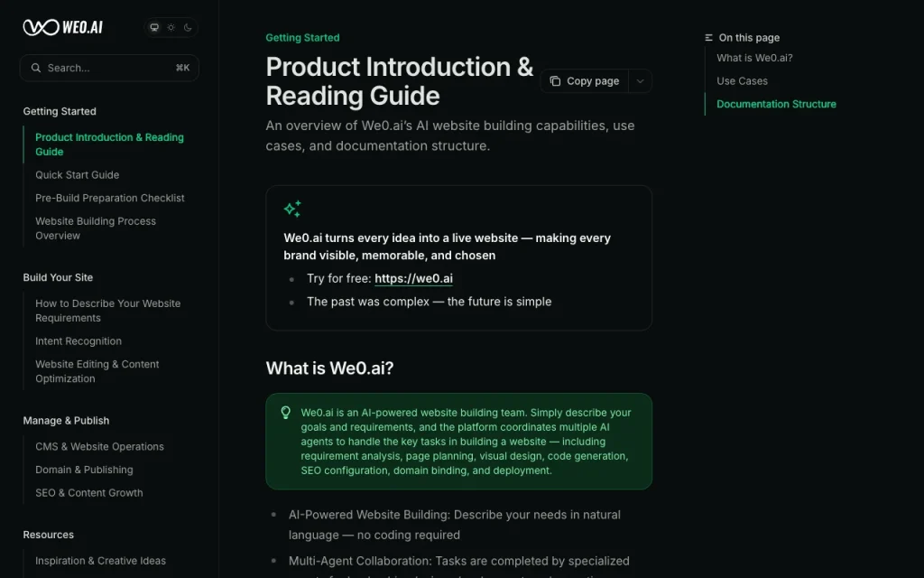The height and width of the screenshot is (578, 924).
Task: Switch to light theme sun icon
Action: (x=171, y=27)
